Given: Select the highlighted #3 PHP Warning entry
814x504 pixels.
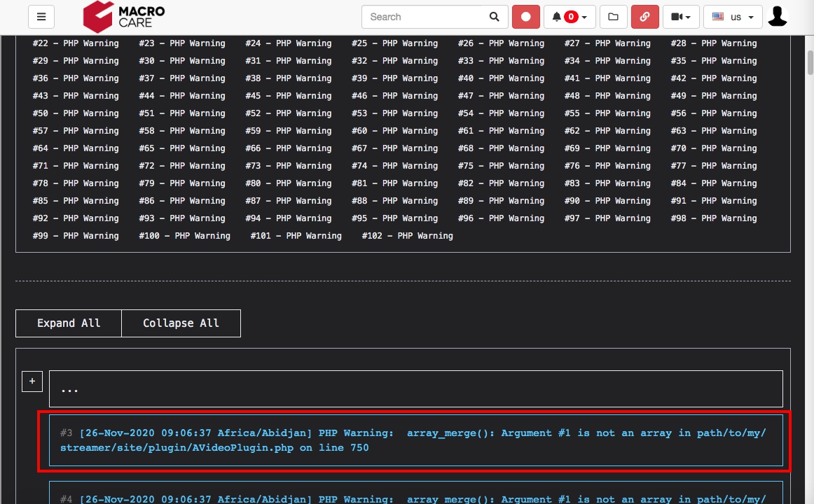Looking at the screenshot, I should click(416, 440).
